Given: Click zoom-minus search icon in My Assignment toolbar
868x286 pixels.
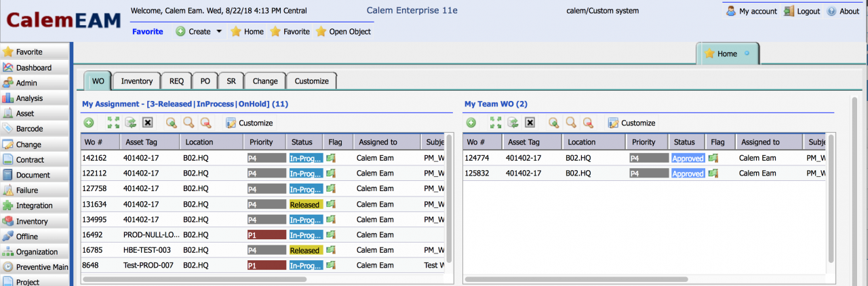Looking at the screenshot, I should pos(205,123).
